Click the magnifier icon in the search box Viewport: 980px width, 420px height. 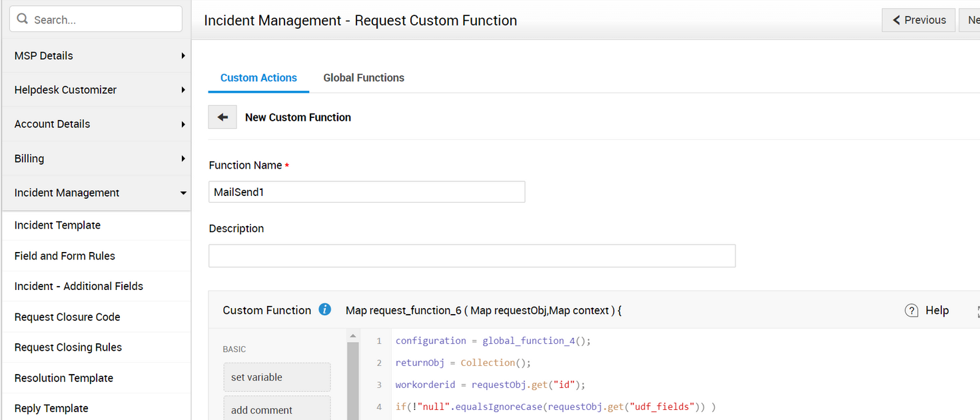click(x=23, y=19)
